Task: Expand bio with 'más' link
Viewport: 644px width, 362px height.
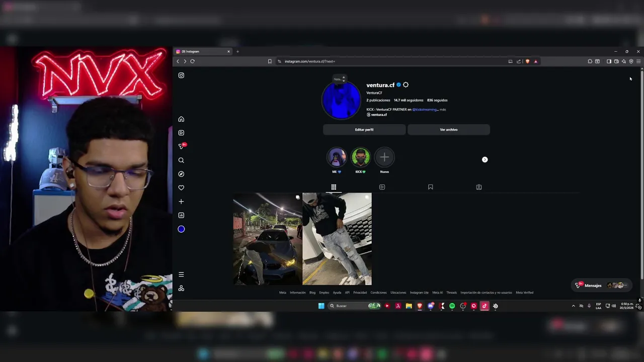Action: tap(443, 110)
